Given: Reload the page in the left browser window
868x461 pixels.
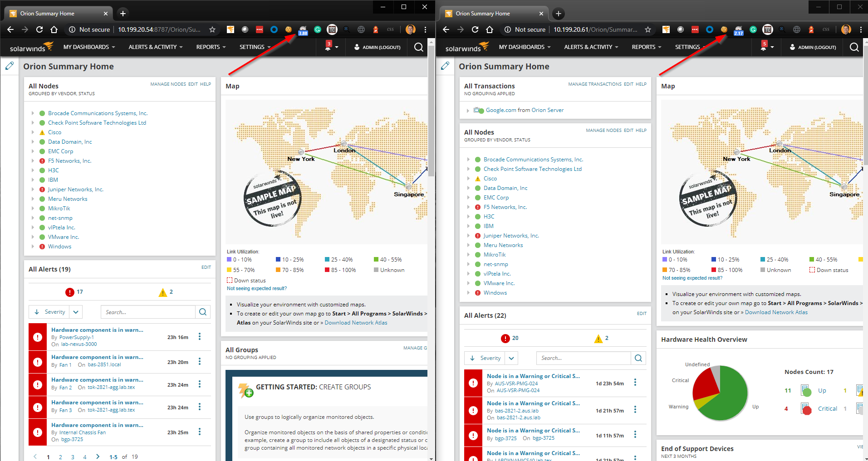Looking at the screenshot, I should 39,29.
